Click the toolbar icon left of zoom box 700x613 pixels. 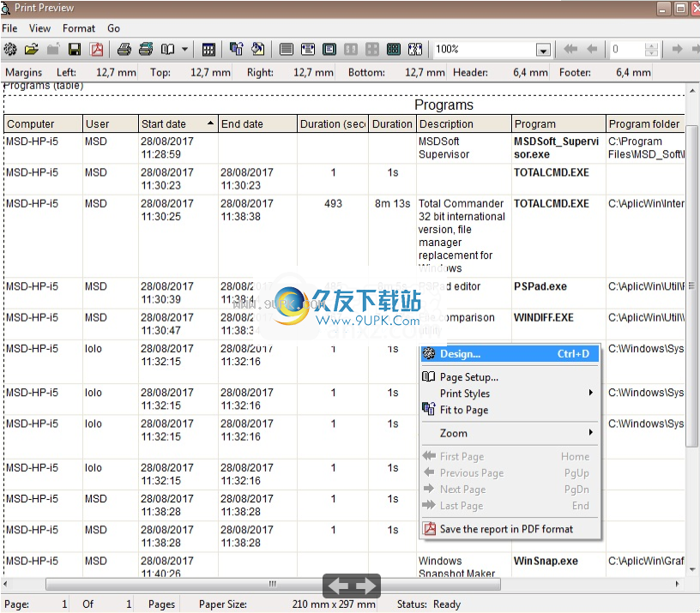(415, 49)
